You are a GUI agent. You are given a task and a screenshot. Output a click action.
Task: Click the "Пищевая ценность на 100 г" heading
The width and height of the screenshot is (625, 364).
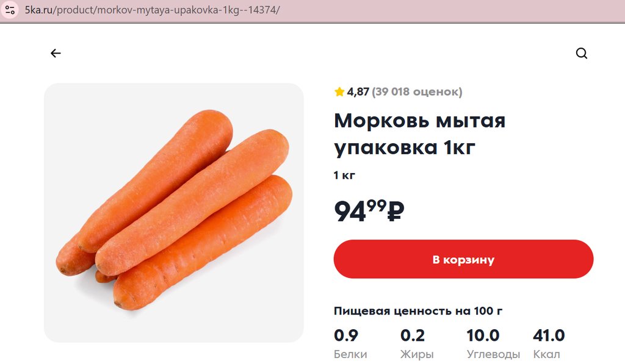click(418, 311)
